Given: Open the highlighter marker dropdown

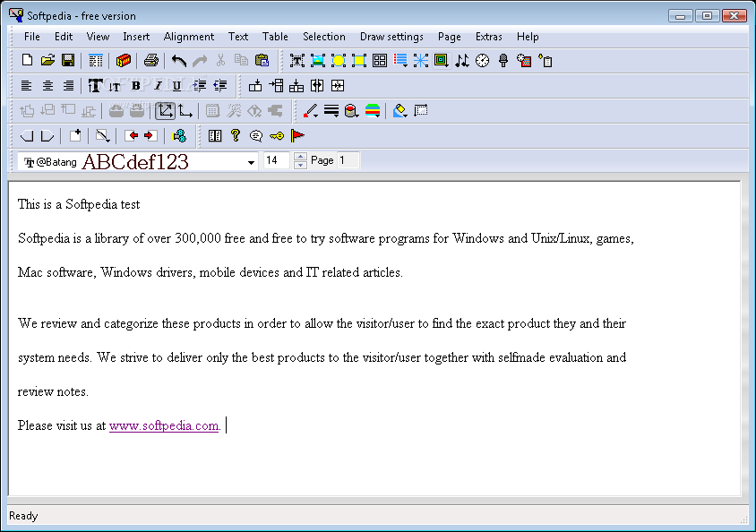Looking at the screenshot, I should (399, 111).
